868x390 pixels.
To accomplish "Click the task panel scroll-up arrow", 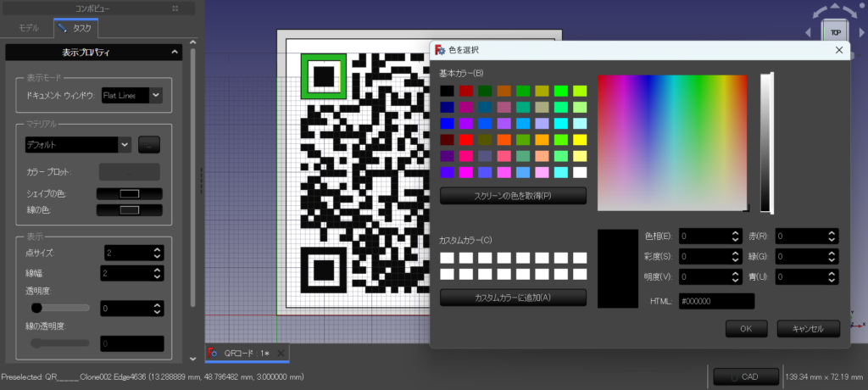I will point(192,42).
